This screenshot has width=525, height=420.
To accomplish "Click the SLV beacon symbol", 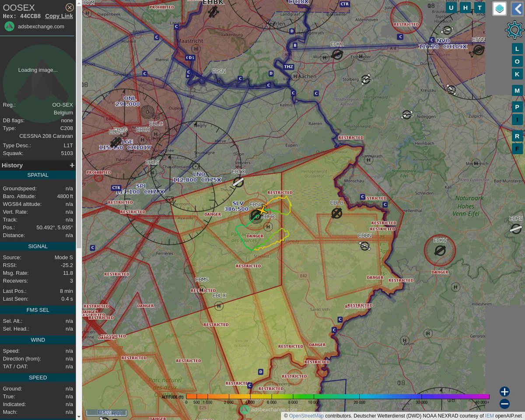I will [255, 216].
